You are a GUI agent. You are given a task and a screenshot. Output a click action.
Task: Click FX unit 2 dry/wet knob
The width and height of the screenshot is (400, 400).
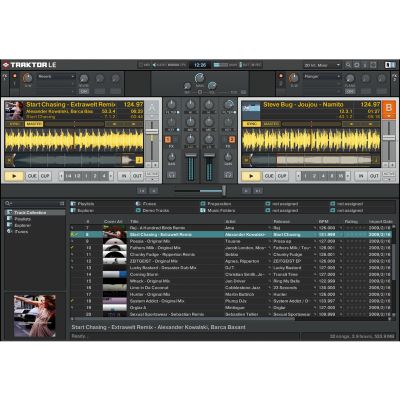click(x=294, y=78)
